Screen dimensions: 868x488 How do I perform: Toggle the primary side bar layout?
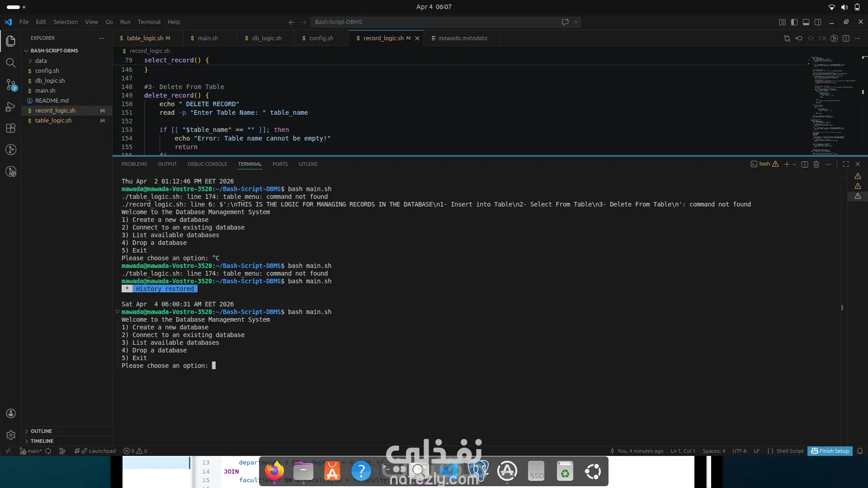(x=794, y=22)
